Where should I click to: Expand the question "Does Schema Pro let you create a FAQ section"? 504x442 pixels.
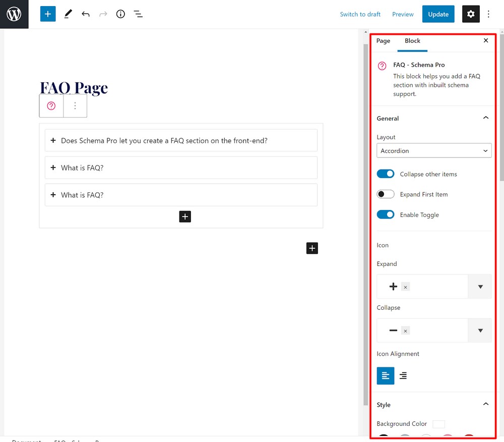click(x=181, y=141)
